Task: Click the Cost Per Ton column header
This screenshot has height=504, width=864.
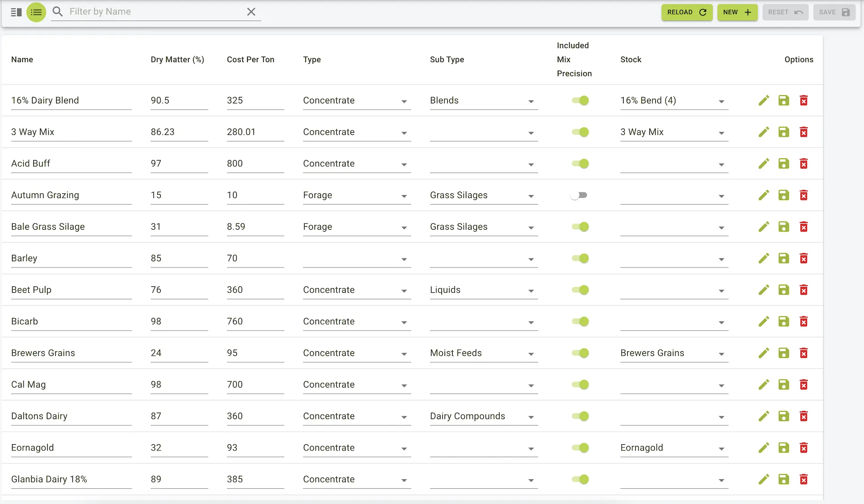Action: point(250,59)
